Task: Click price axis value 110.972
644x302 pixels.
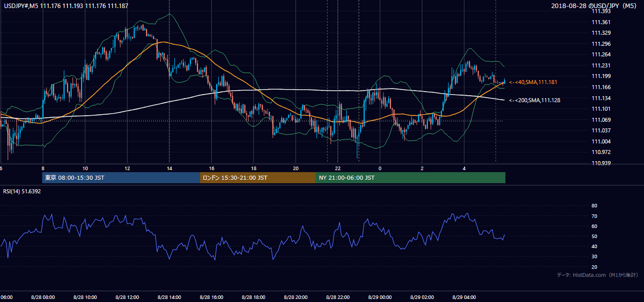Action: 601,152
